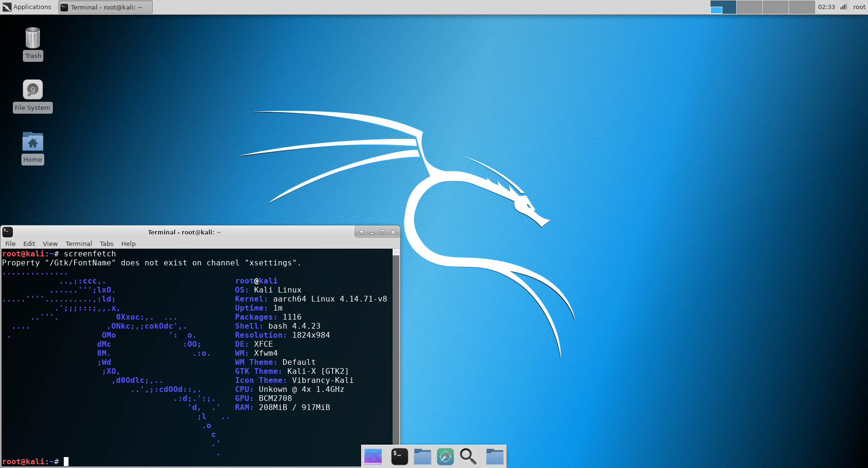
Task: Launch Terminal from the dock
Action: pyautogui.click(x=400, y=457)
